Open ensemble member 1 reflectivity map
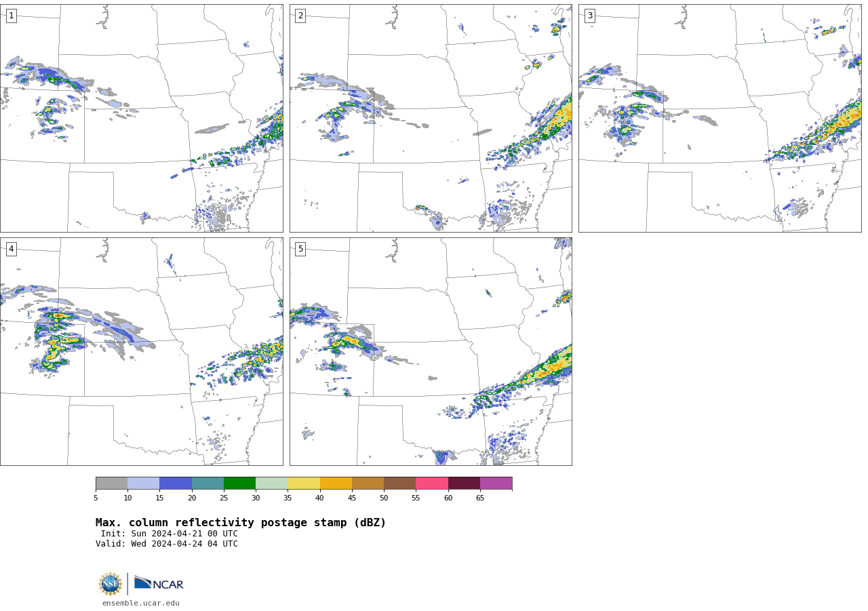868x611 pixels. pos(141,118)
